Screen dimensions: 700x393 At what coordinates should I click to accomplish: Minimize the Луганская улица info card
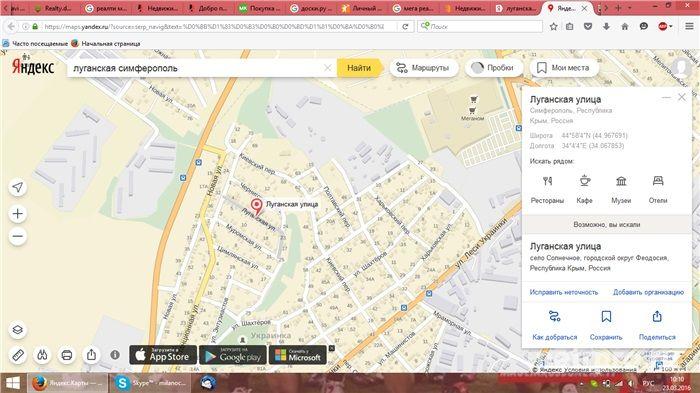666,97
